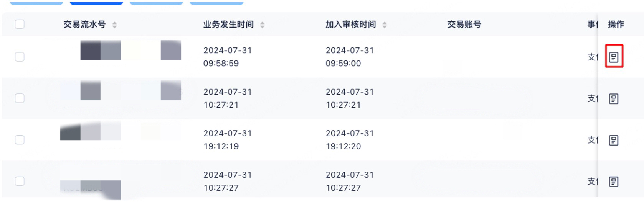Check the row dated 09:58:59
The image size is (644, 206).
[20, 57]
